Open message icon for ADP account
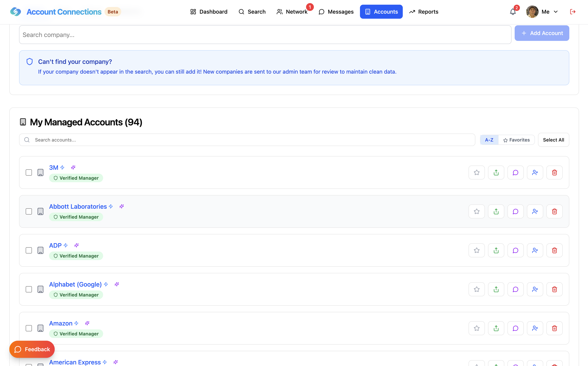Screen dimensions: 588x366 pos(515,250)
